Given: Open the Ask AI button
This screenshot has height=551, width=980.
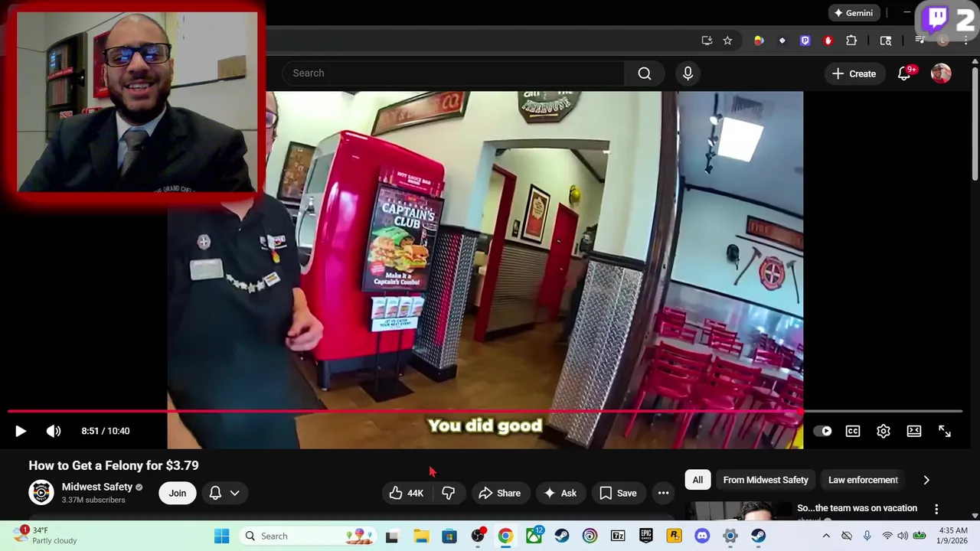Looking at the screenshot, I should [560, 493].
